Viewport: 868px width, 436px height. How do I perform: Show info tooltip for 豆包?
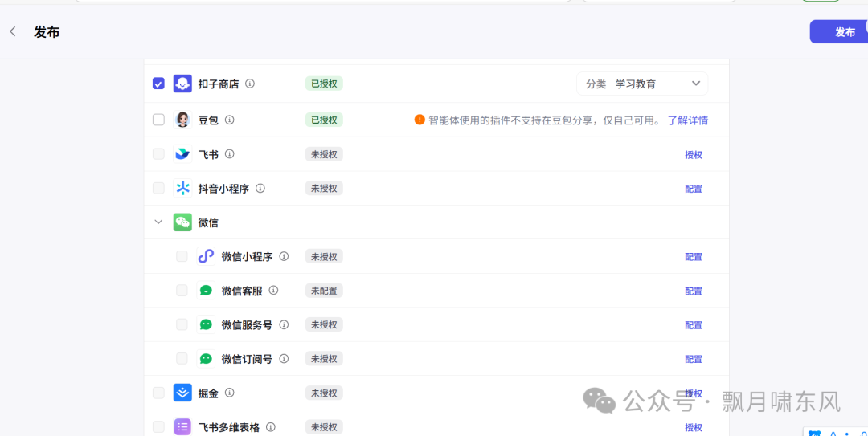(230, 120)
